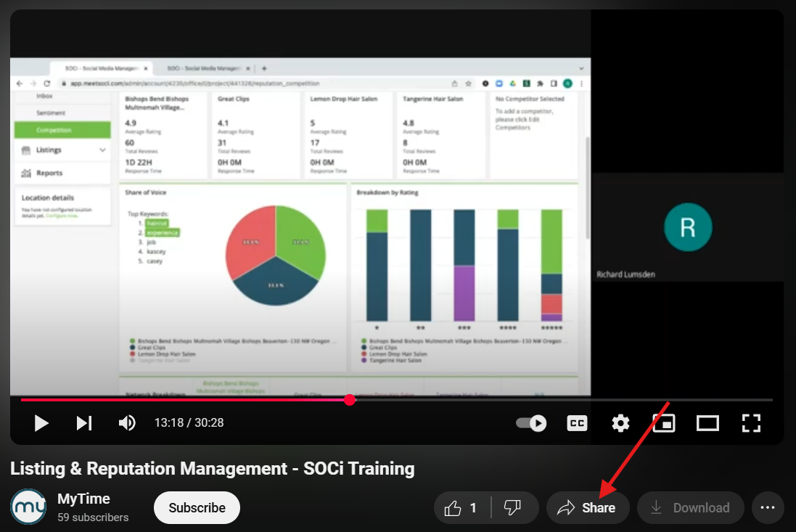Close the first SOCi browser tab
The height and width of the screenshot is (532, 796).
(146, 68)
